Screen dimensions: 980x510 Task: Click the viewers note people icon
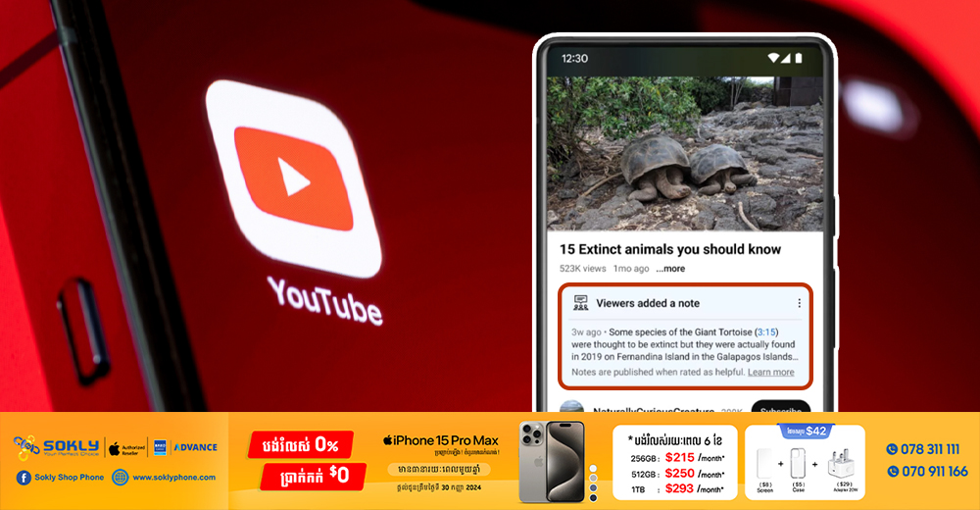[x=580, y=303]
